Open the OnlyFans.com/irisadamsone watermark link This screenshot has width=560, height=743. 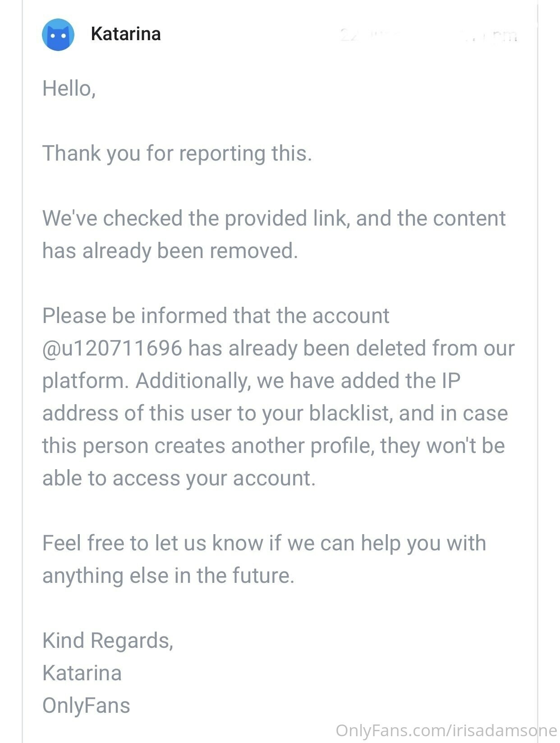click(446, 730)
